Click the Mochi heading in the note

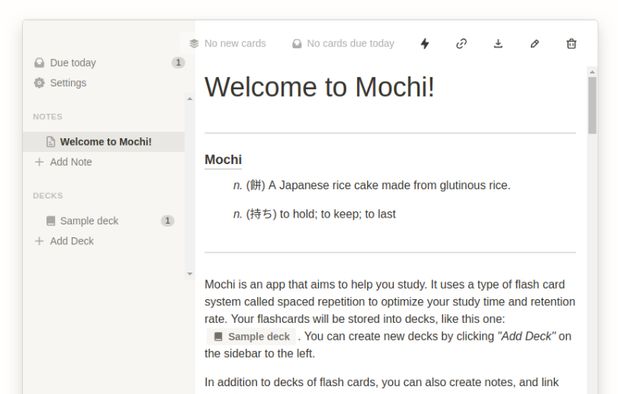click(x=223, y=160)
